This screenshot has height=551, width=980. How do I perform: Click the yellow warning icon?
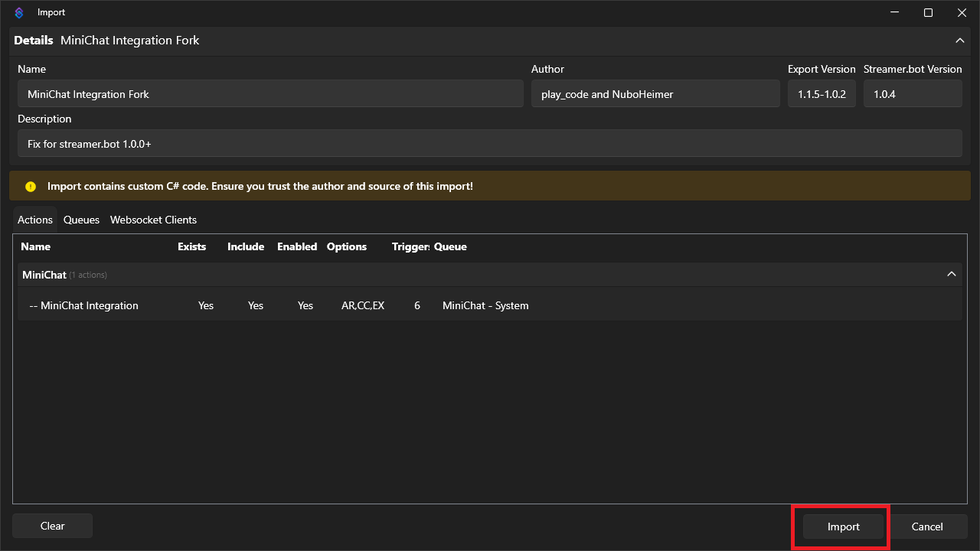click(x=31, y=186)
